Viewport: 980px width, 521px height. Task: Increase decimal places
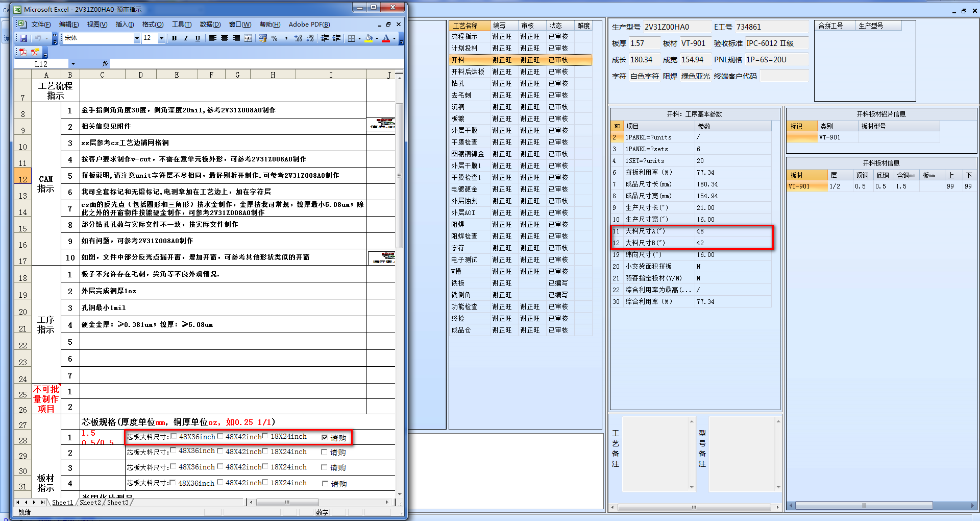pos(298,38)
